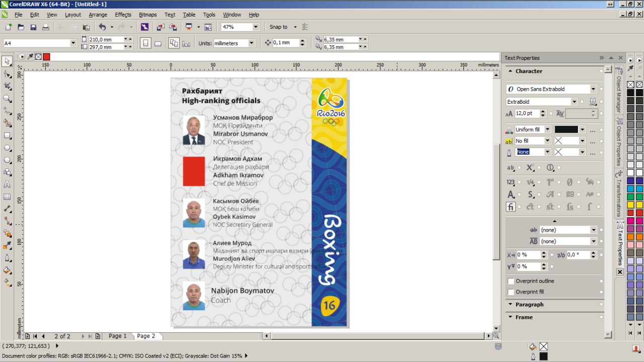Viewport: 644px width, 362px height.
Task: Select the Shape tool
Action: click(x=7, y=74)
